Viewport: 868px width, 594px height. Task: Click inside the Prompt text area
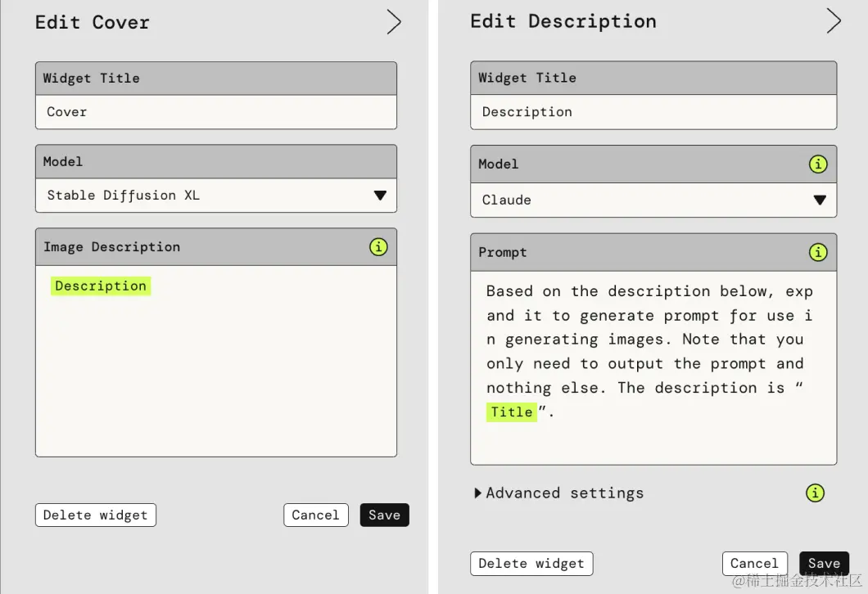click(x=653, y=367)
